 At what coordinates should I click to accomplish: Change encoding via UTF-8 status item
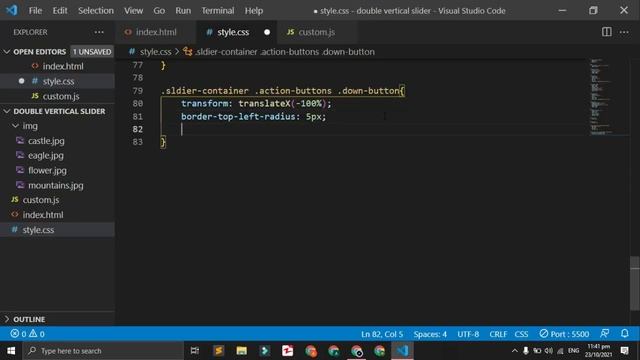(468, 334)
